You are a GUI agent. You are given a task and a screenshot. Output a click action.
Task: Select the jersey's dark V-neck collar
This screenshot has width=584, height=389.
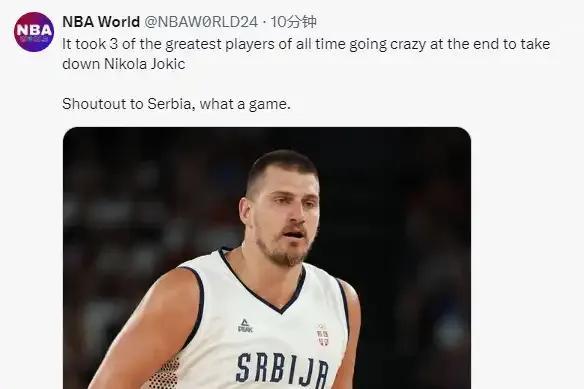pyautogui.click(x=264, y=281)
